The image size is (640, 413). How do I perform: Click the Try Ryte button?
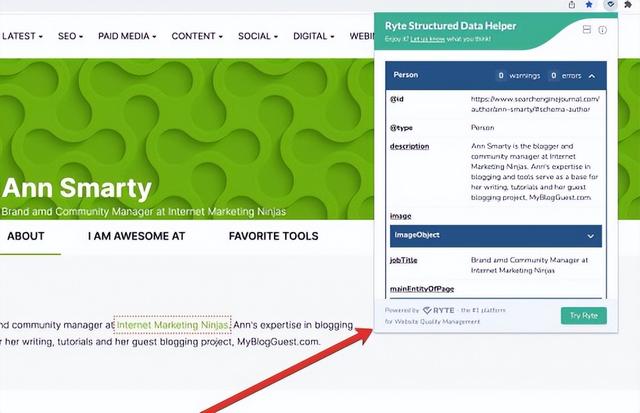[584, 316]
